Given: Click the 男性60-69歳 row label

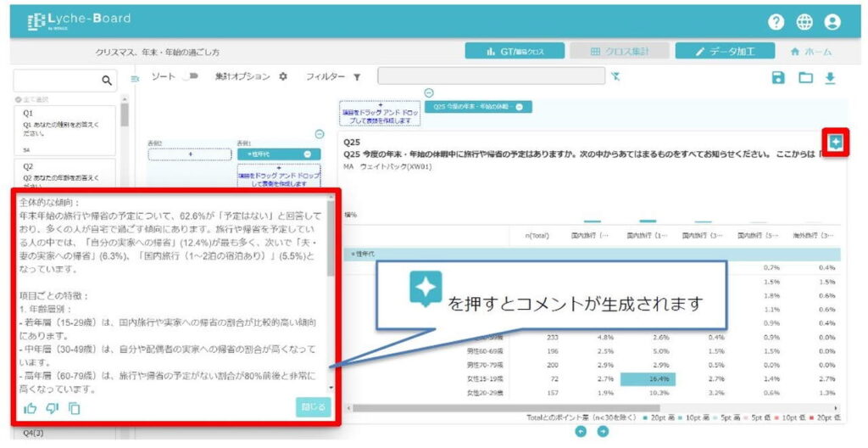Looking at the screenshot, I should (485, 351).
